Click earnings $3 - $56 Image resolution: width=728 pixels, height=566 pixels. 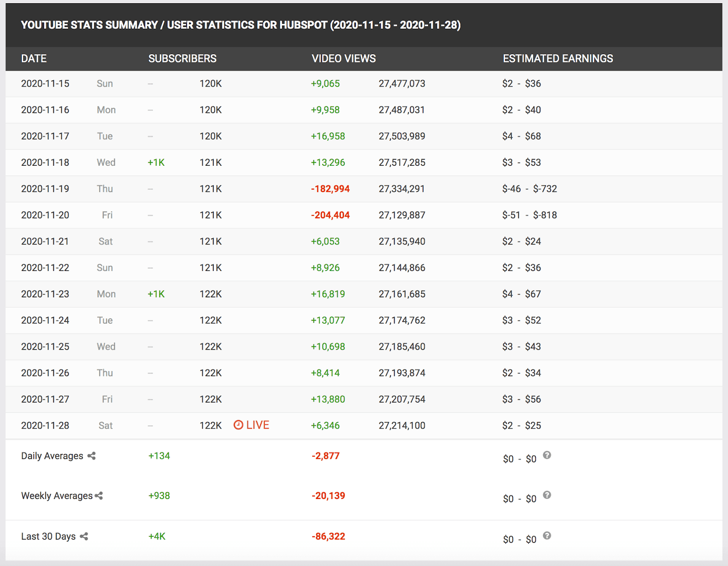point(521,399)
